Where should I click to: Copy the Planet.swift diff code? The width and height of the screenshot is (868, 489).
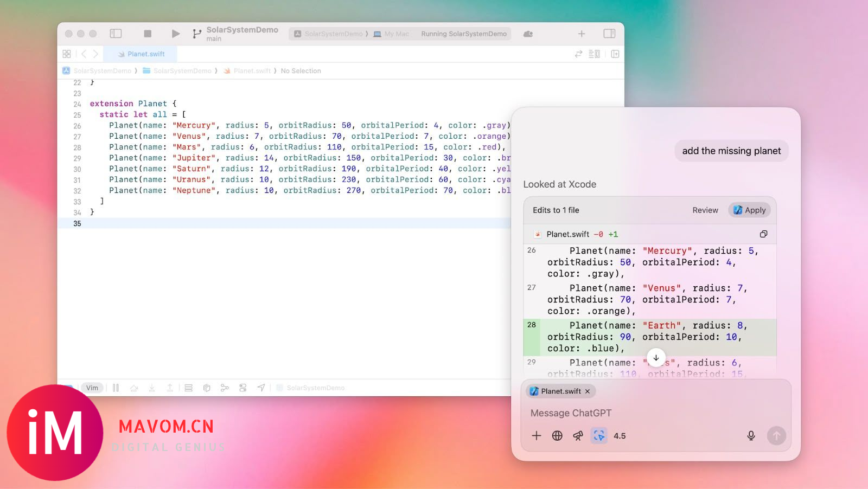[x=763, y=234]
